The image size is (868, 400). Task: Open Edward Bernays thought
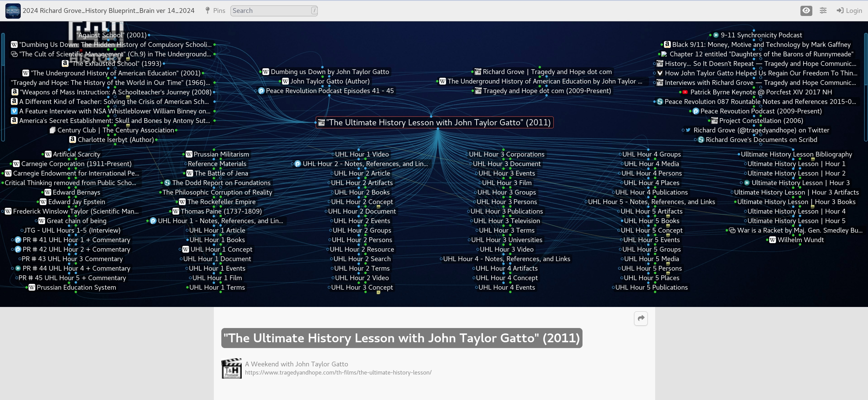click(x=76, y=192)
